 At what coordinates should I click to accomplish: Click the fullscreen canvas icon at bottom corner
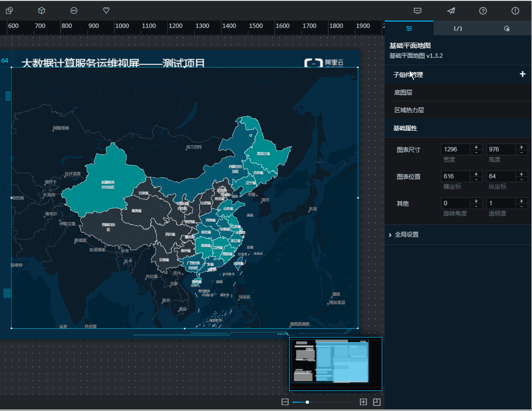(377, 401)
